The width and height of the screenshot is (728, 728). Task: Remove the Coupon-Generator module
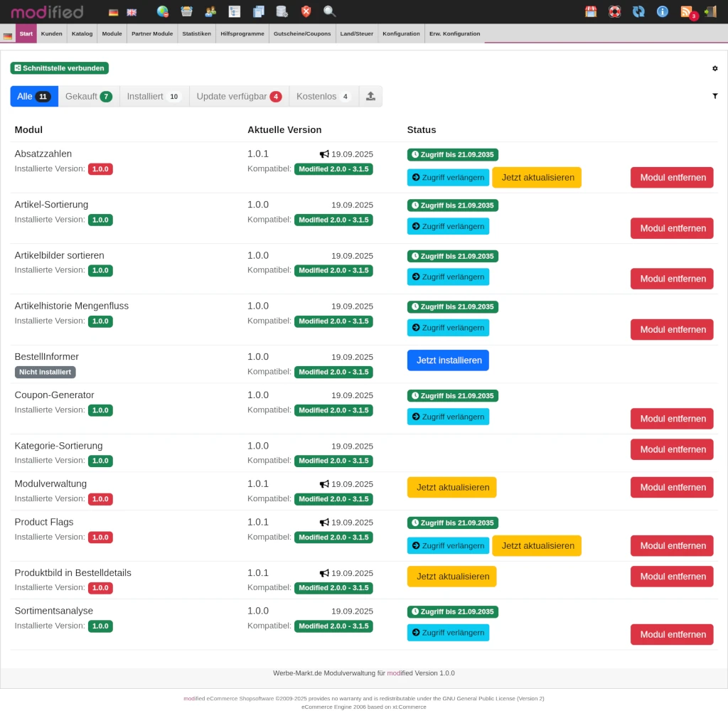672,419
